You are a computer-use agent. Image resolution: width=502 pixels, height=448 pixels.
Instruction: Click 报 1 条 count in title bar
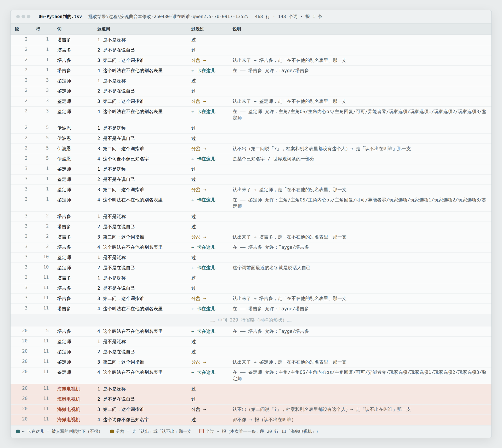[313, 16]
